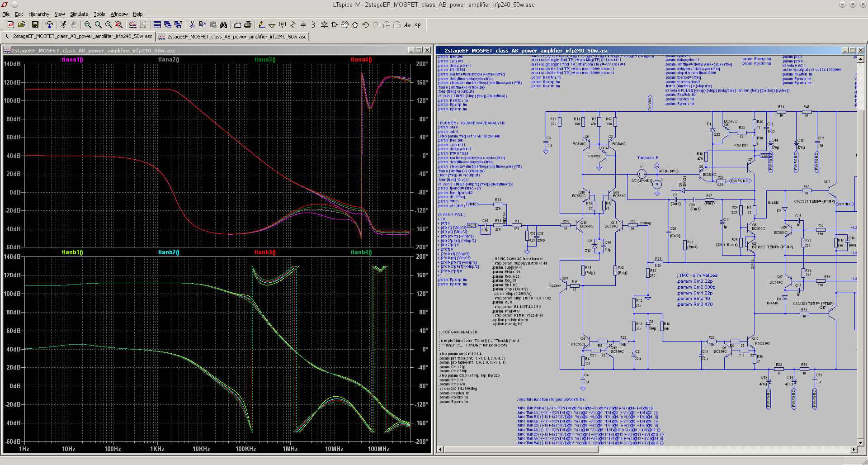Click schematic scrollbar right arrow
Screen dimensions: 868x465
click(854, 450)
